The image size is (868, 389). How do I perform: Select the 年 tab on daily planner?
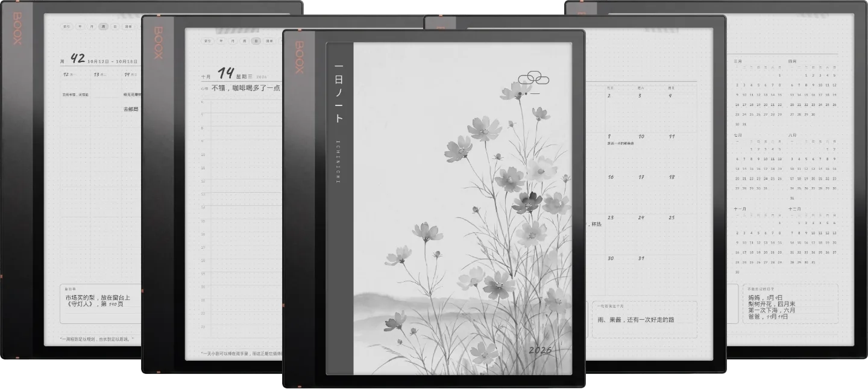[221, 41]
